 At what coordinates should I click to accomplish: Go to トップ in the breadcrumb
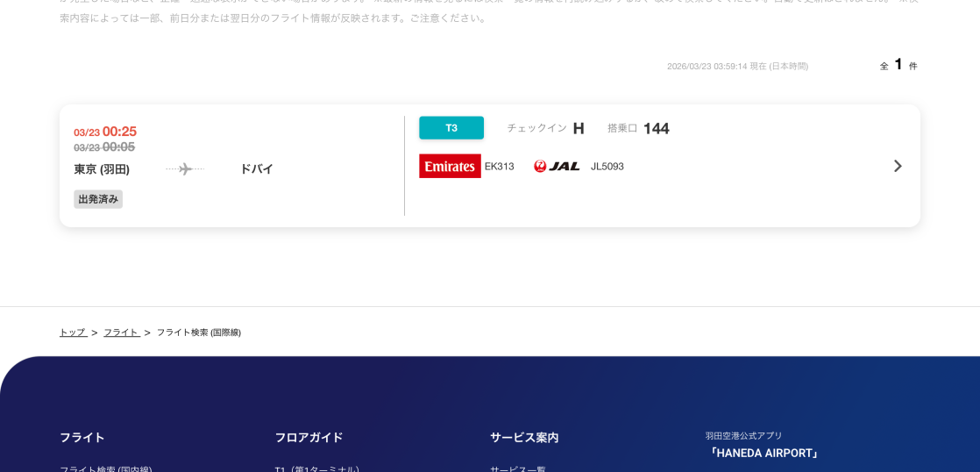[x=73, y=333]
